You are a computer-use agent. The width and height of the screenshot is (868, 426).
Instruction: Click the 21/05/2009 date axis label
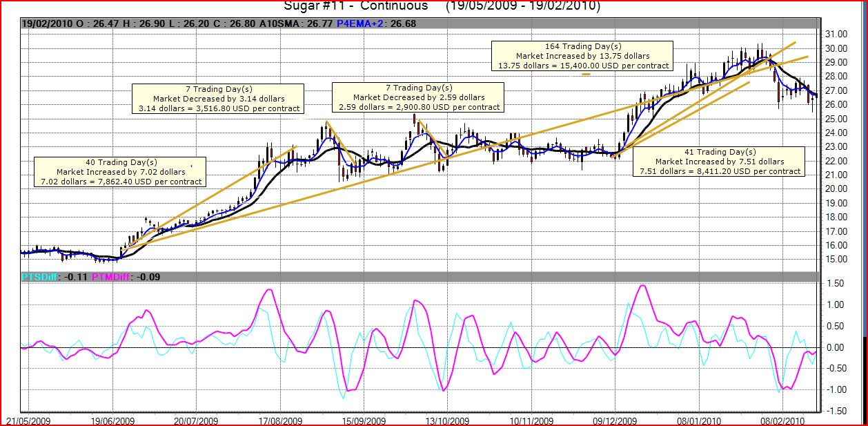coord(28,420)
